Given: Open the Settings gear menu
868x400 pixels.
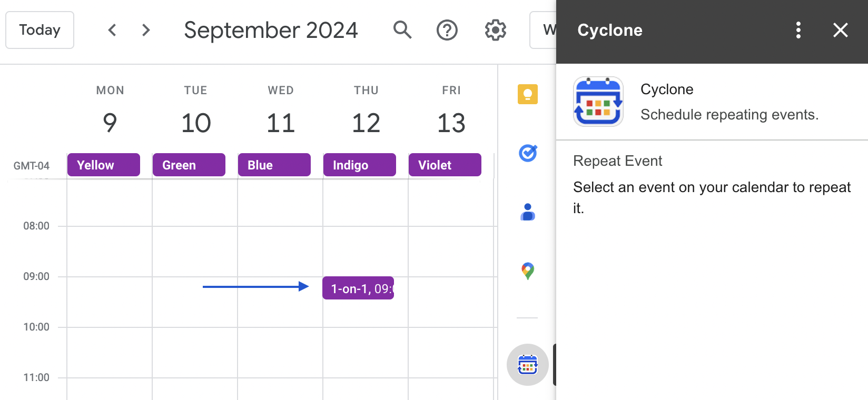Looking at the screenshot, I should click(496, 30).
